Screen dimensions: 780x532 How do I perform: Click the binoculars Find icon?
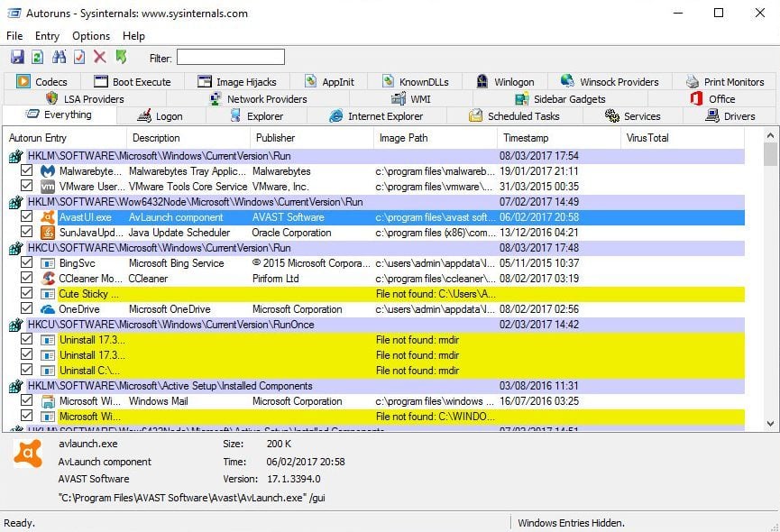pyautogui.click(x=59, y=58)
